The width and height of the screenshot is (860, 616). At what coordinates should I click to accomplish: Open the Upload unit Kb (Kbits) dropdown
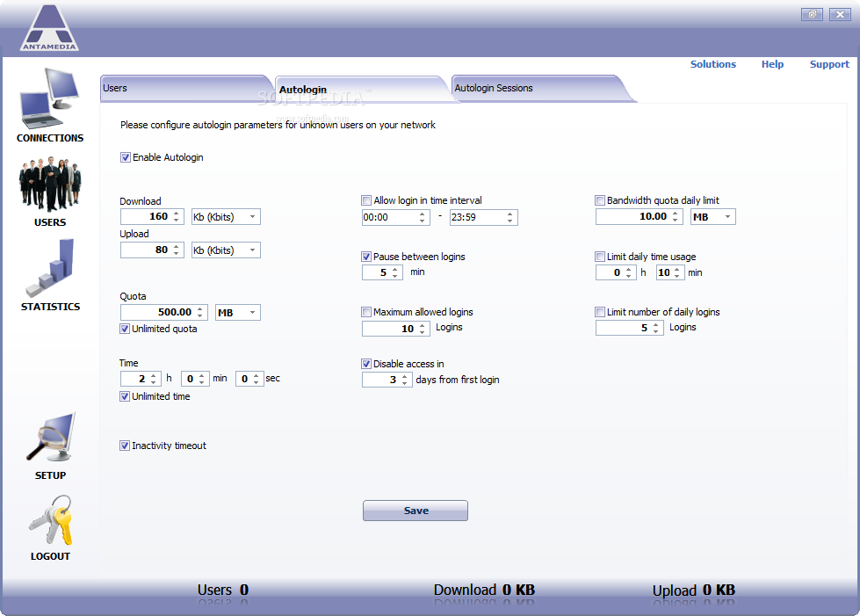point(226,250)
